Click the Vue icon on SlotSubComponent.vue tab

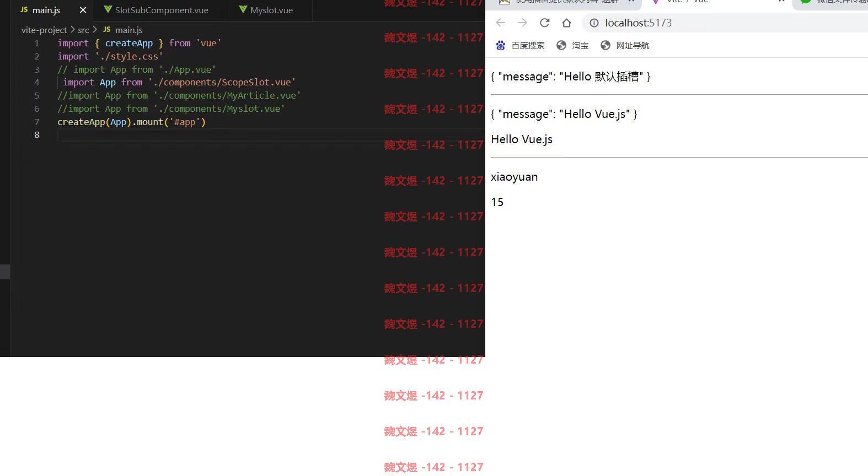108,10
